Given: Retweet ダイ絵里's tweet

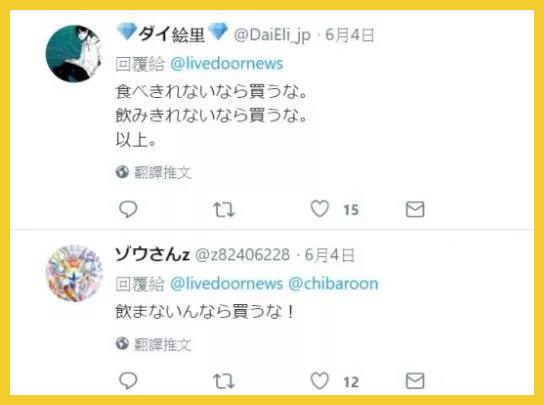Looking at the screenshot, I should (x=224, y=210).
